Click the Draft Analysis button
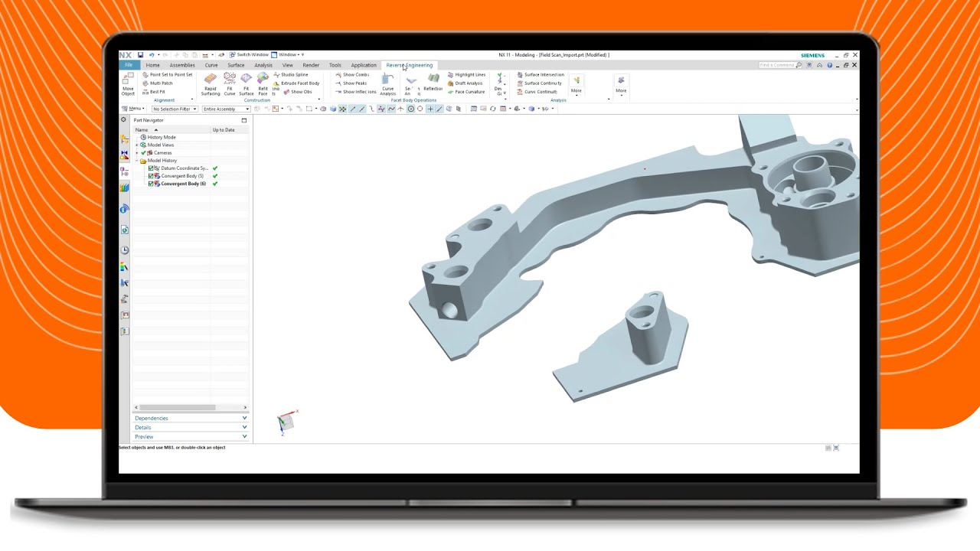Screen dimensions: 980x551 coord(465,83)
